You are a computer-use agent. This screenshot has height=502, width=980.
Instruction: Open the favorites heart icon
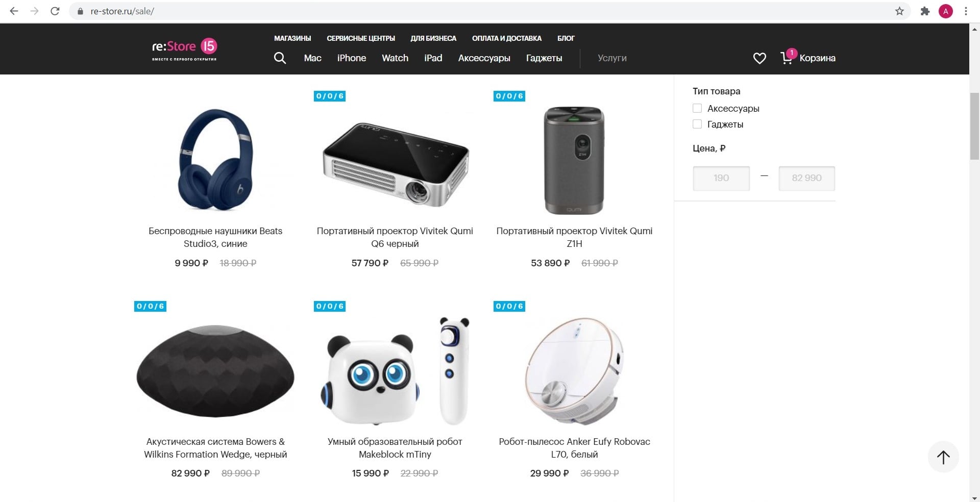[759, 58]
